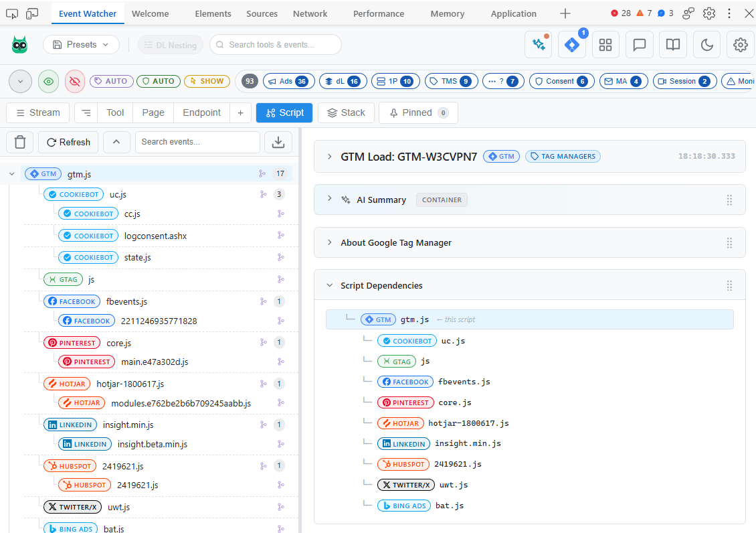Viewport: 756px width, 533px height.
Task: Open the extension settings gear
Action: point(741,45)
